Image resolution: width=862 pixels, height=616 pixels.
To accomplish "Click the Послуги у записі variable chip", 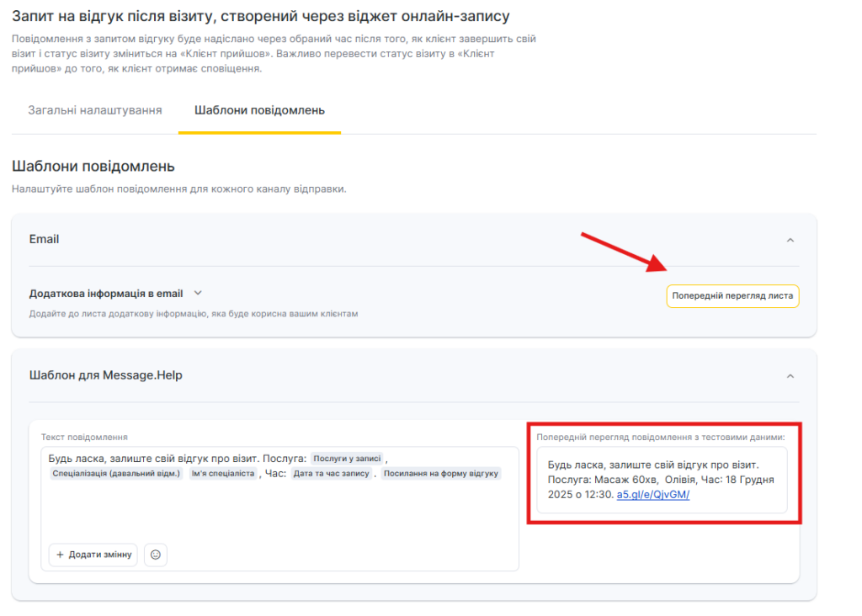I will tap(347, 459).
